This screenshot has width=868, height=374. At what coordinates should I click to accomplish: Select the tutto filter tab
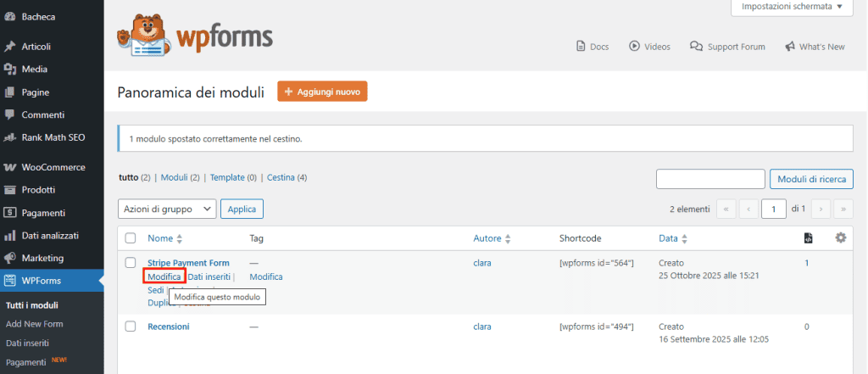click(x=129, y=178)
